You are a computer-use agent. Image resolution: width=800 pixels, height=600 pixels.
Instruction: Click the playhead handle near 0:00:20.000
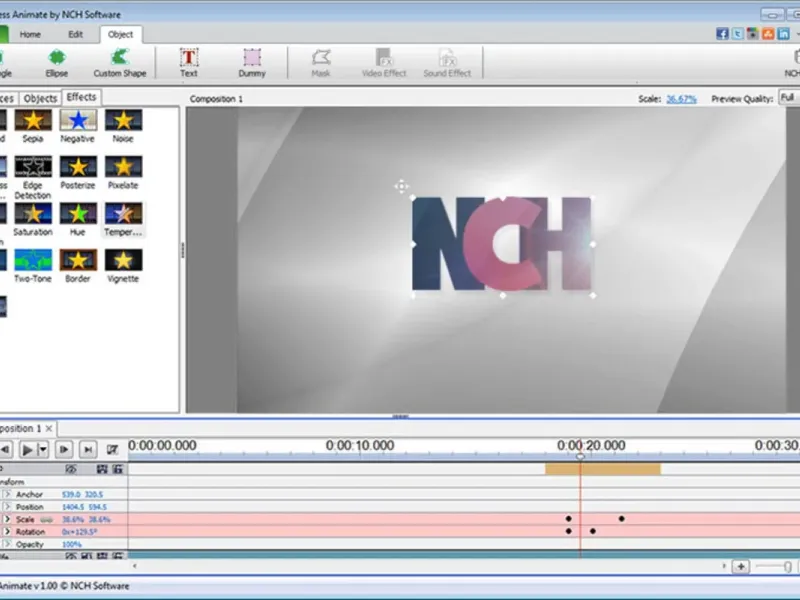pyautogui.click(x=580, y=457)
